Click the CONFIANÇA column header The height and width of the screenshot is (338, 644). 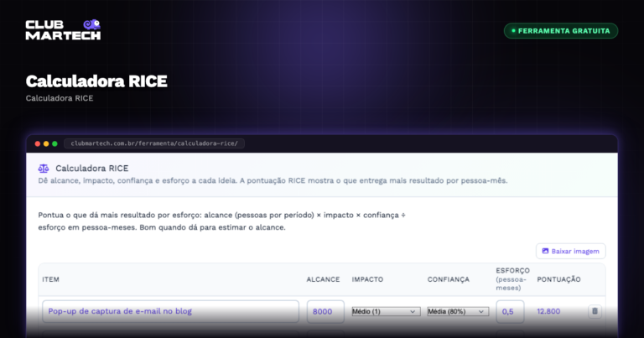tap(448, 279)
